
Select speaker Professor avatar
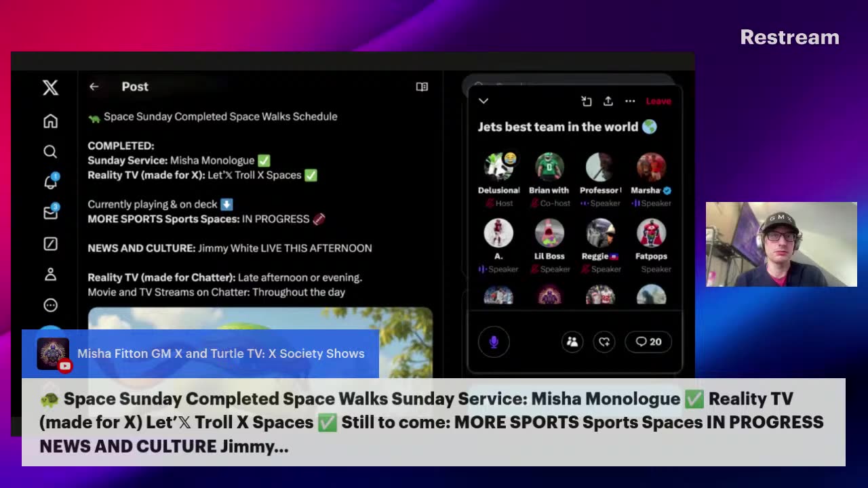600,167
